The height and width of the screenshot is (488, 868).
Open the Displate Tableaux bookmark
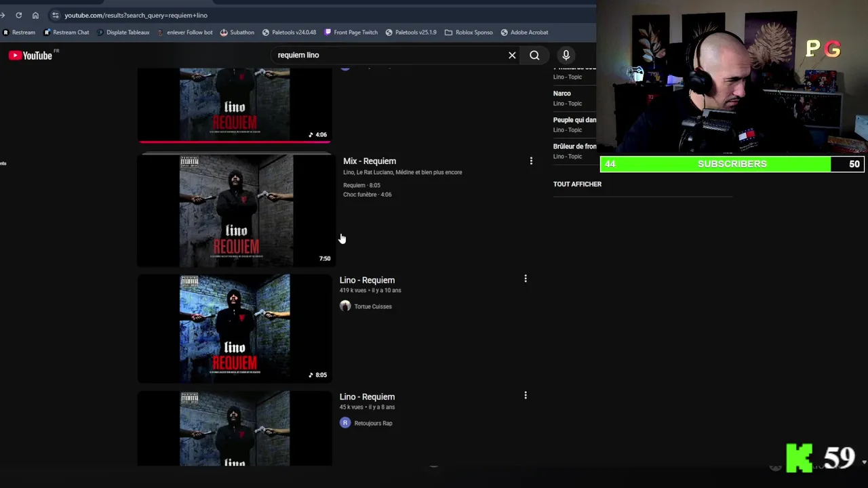point(123,32)
